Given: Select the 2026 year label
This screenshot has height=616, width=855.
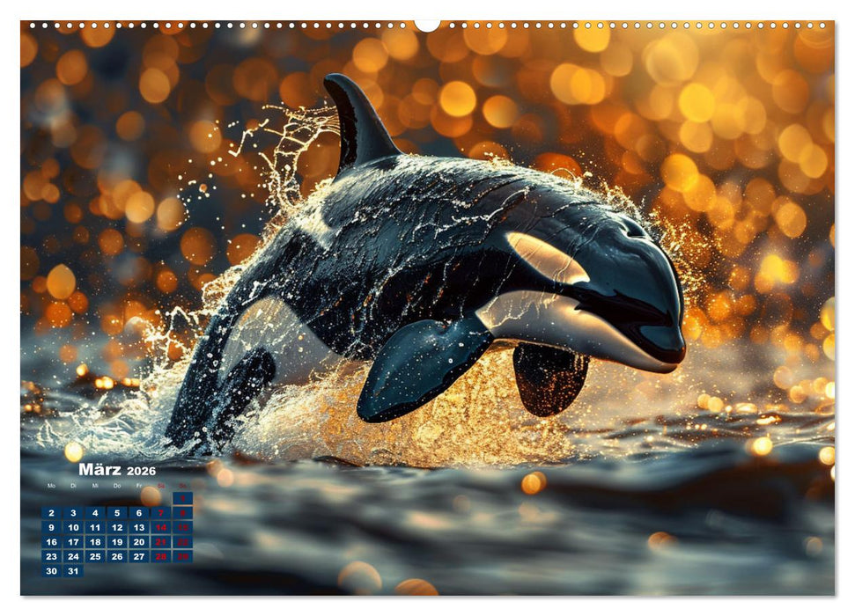Looking at the screenshot, I should pyautogui.click(x=141, y=472).
